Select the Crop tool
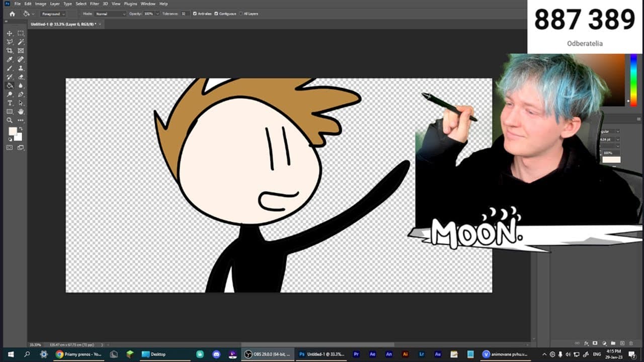This screenshot has height=362, width=644. click(x=10, y=51)
